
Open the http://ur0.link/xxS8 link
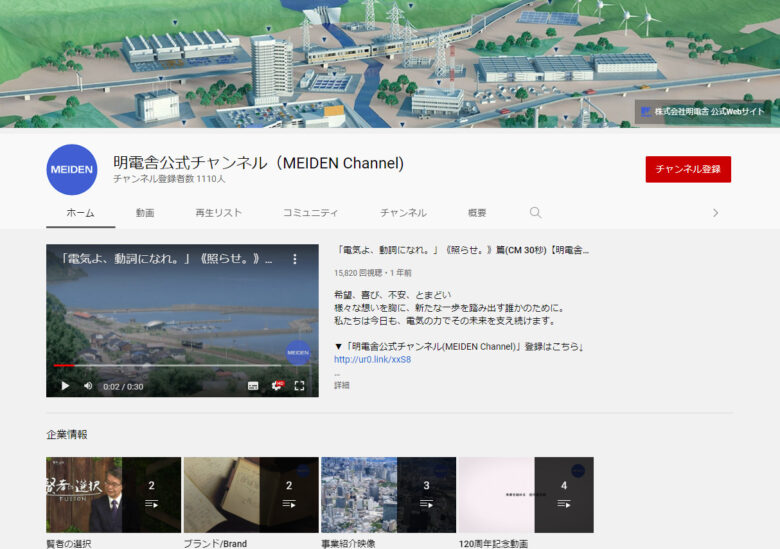point(373,360)
